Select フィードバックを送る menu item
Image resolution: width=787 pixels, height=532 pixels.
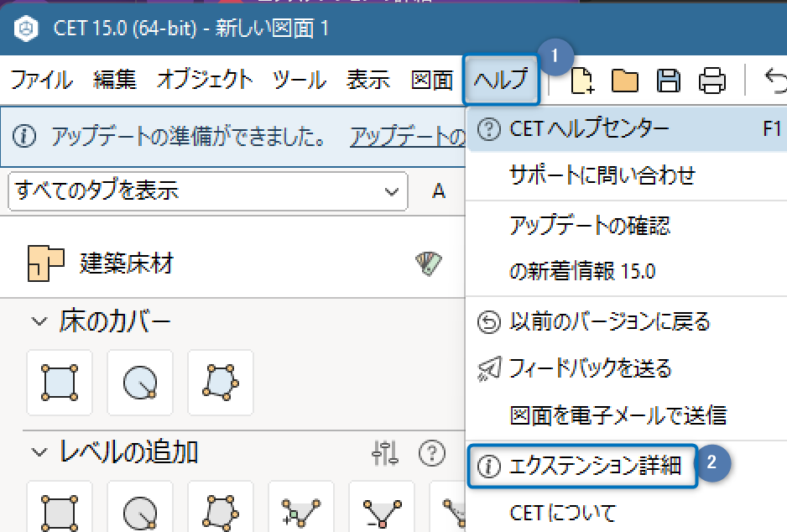[628, 368]
